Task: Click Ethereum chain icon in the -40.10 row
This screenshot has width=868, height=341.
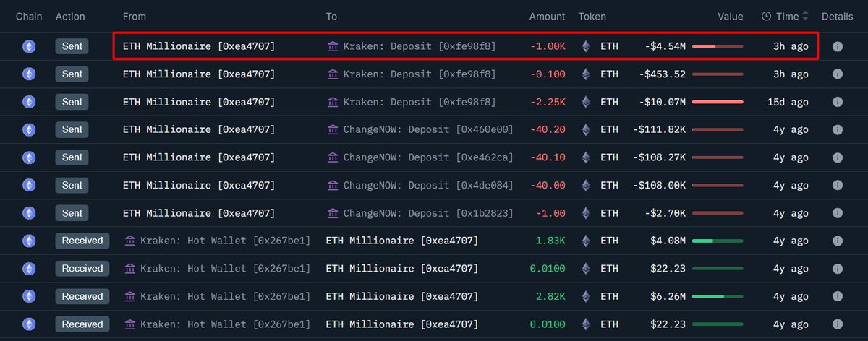Action: pos(29,157)
